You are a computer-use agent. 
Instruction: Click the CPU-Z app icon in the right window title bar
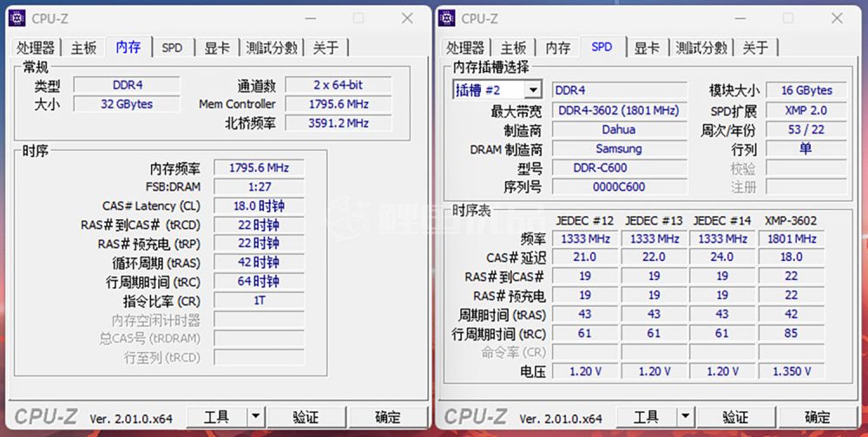pyautogui.click(x=447, y=18)
